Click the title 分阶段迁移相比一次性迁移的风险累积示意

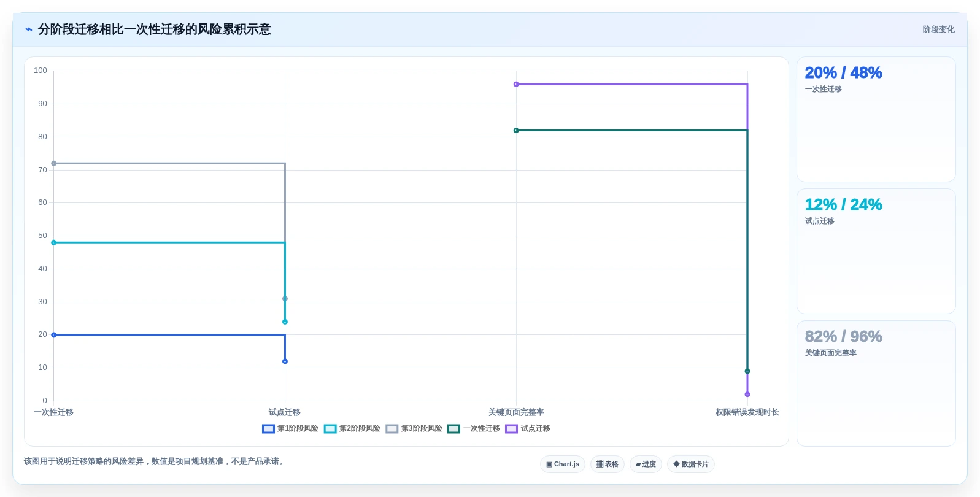(155, 29)
